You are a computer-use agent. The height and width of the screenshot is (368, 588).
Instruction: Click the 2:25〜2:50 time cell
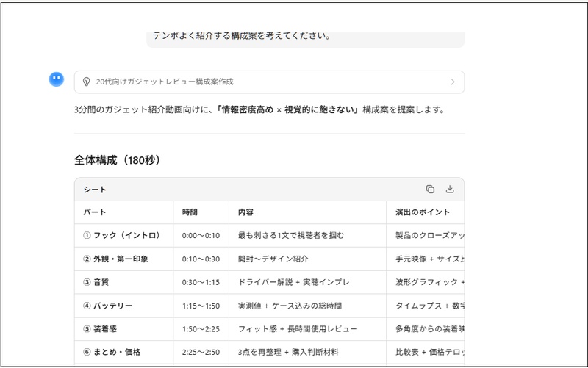[x=201, y=352]
